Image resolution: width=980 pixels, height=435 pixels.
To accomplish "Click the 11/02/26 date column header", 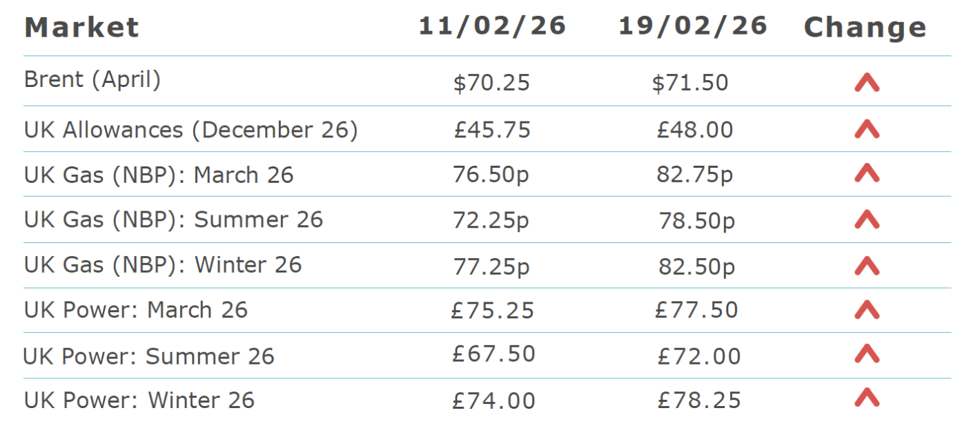I will point(492,26).
